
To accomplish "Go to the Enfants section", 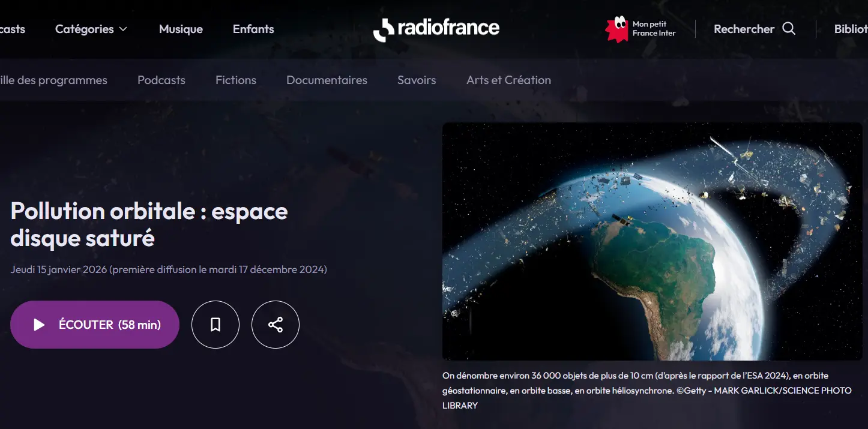I will tap(253, 29).
